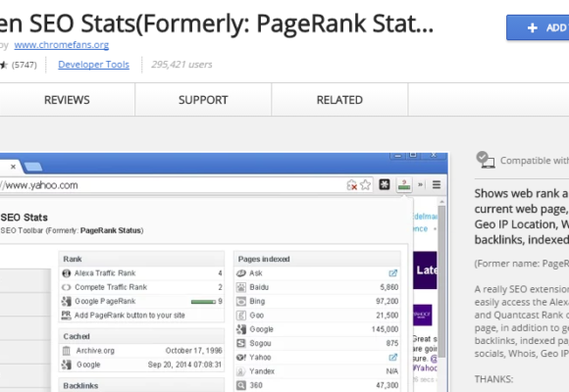Click the Cached section header
The width and height of the screenshot is (569, 392).
coord(141,336)
